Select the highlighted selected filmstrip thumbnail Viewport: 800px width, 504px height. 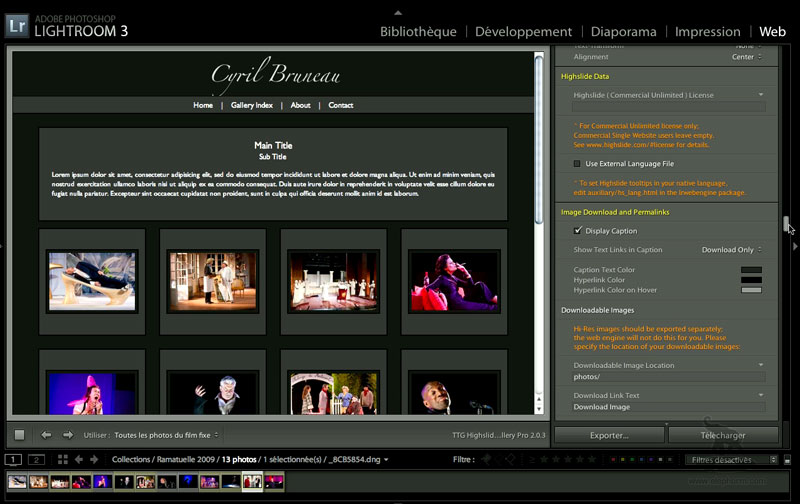pyautogui.click(x=252, y=481)
